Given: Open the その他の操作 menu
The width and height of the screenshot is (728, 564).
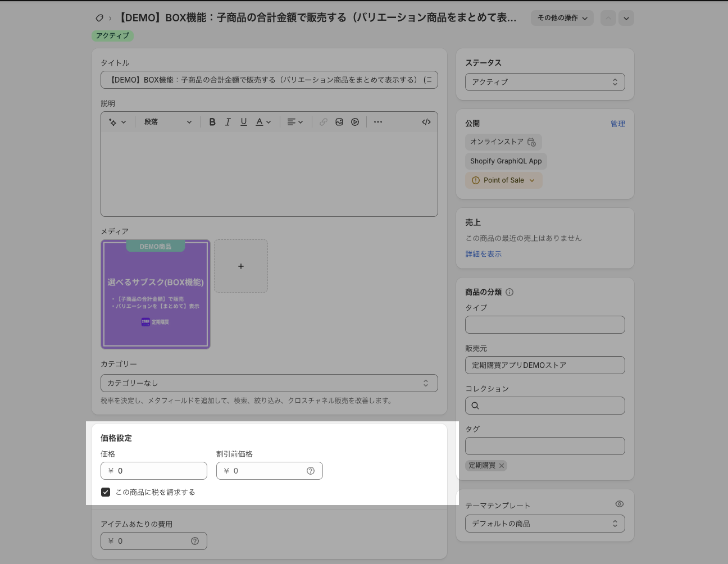Looking at the screenshot, I should (x=562, y=18).
